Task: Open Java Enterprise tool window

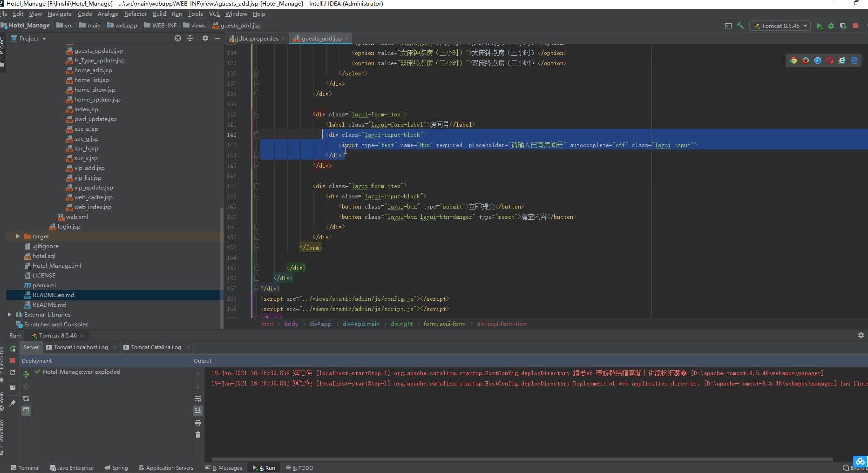Action: point(72,468)
